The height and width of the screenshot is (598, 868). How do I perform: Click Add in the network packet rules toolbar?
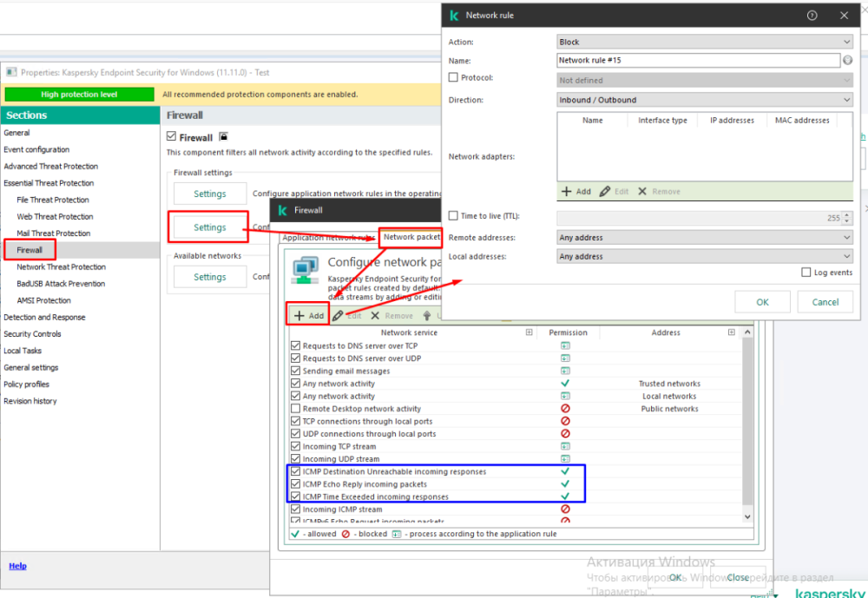click(x=309, y=316)
